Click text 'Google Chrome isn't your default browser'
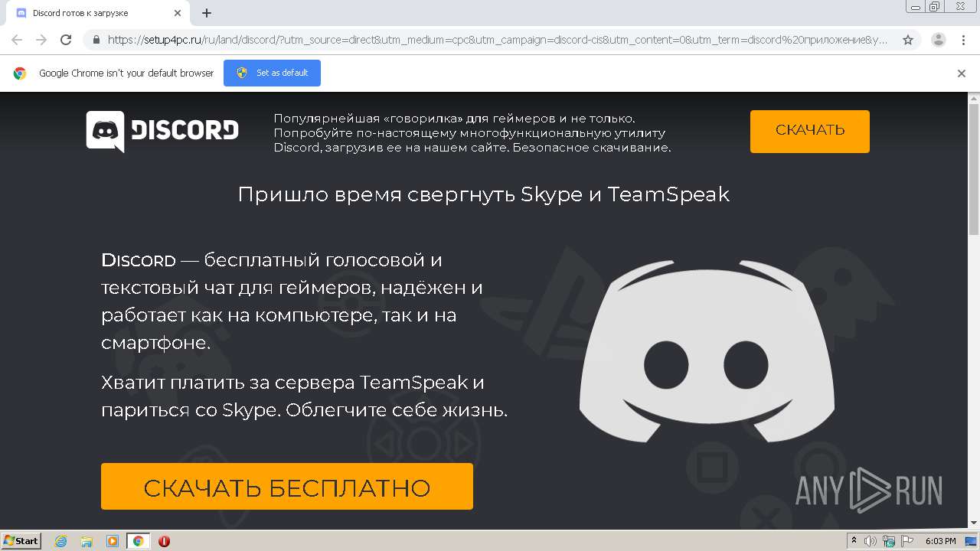The image size is (980, 551). [126, 73]
